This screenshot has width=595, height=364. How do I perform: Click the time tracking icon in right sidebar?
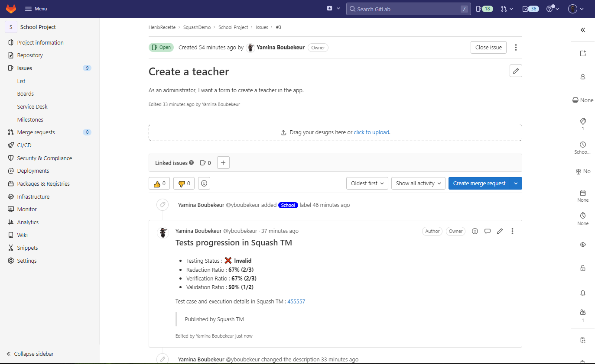(x=582, y=217)
